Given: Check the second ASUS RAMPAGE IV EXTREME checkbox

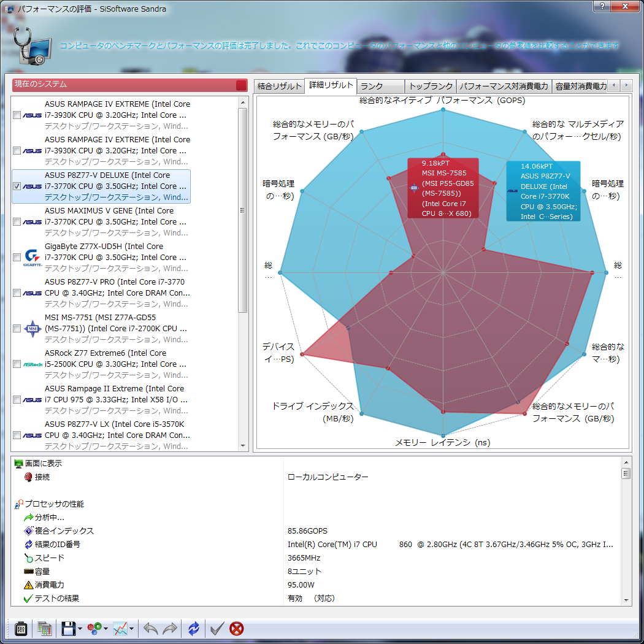Looking at the screenshot, I should pyautogui.click(x=17, y=151).
